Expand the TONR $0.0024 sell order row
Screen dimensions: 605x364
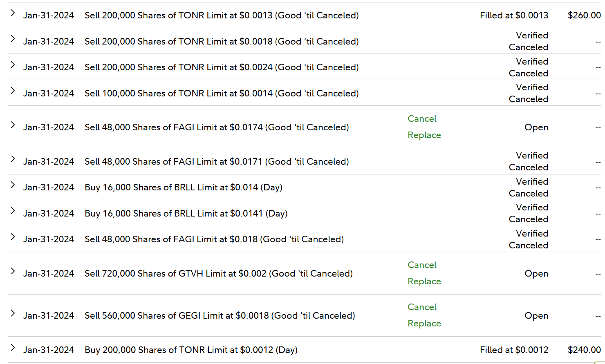coord(13,65)
